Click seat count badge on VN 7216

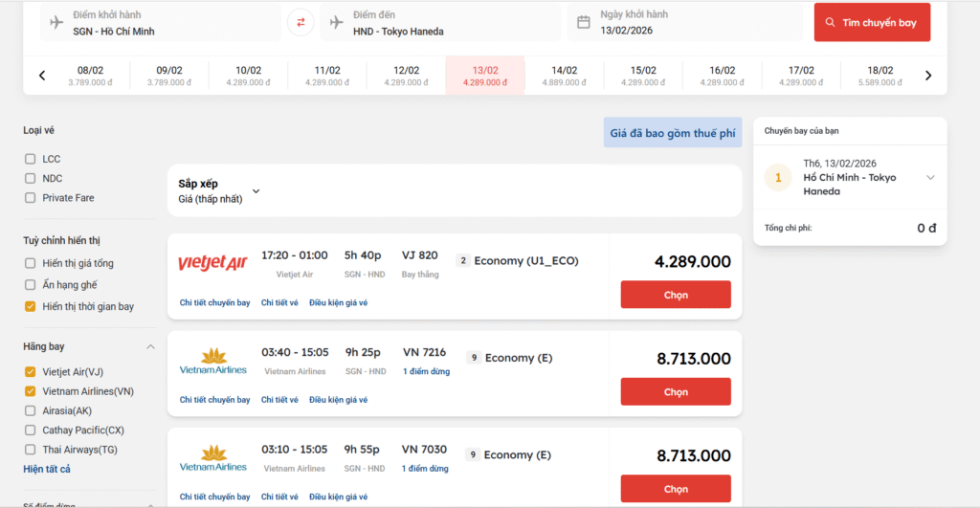473,358
